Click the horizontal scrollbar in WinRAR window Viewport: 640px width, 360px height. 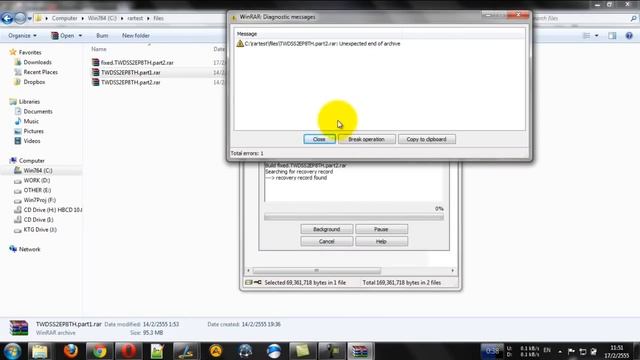pyautogui.click(x=317, y=270)
